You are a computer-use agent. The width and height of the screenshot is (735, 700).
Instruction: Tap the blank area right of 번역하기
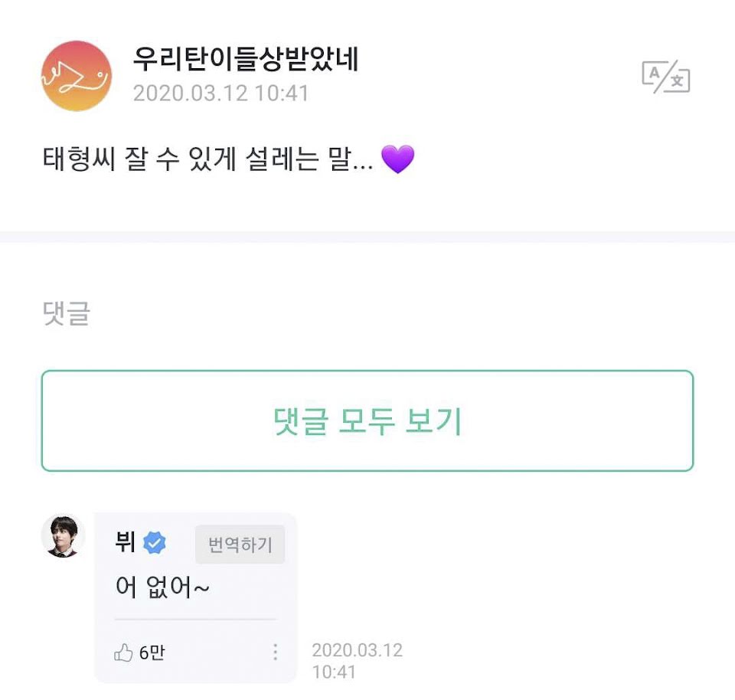pyautogui.click(x=291, y=544)
